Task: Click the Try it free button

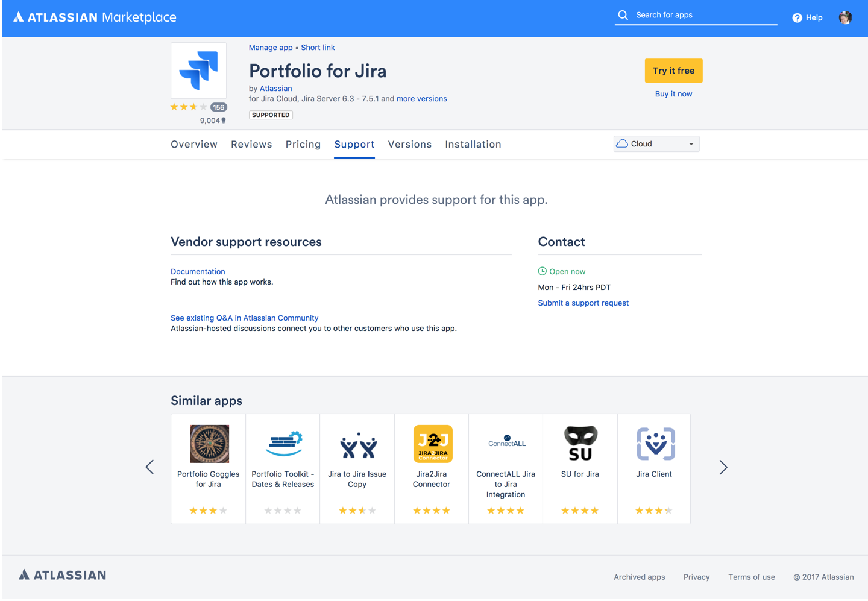Action: [674, 71]
